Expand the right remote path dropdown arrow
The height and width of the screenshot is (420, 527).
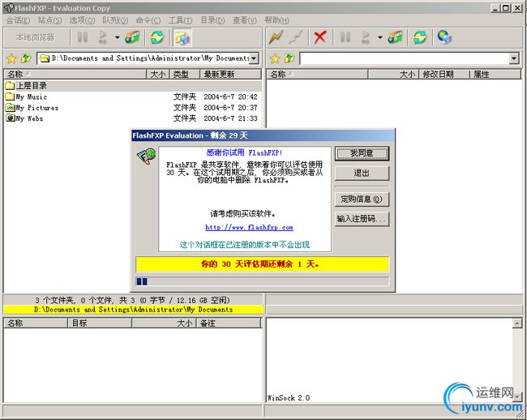[x=514, y=58]
